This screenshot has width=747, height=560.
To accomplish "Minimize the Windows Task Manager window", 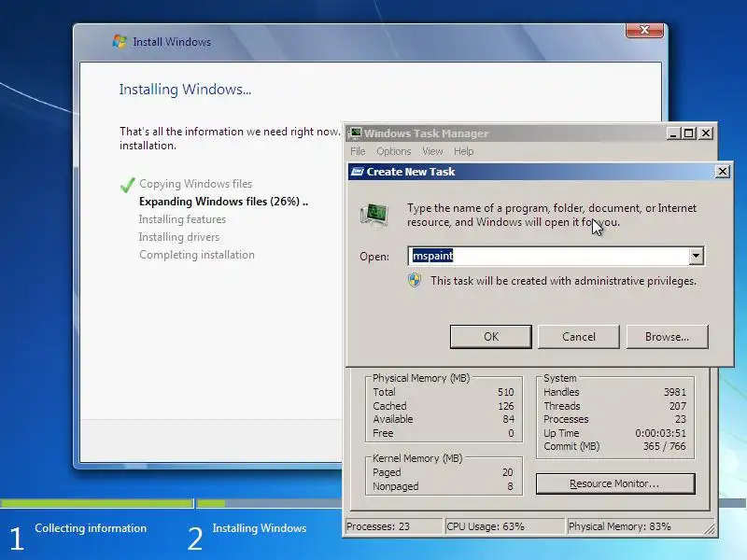I will click(x=672, y=133).
